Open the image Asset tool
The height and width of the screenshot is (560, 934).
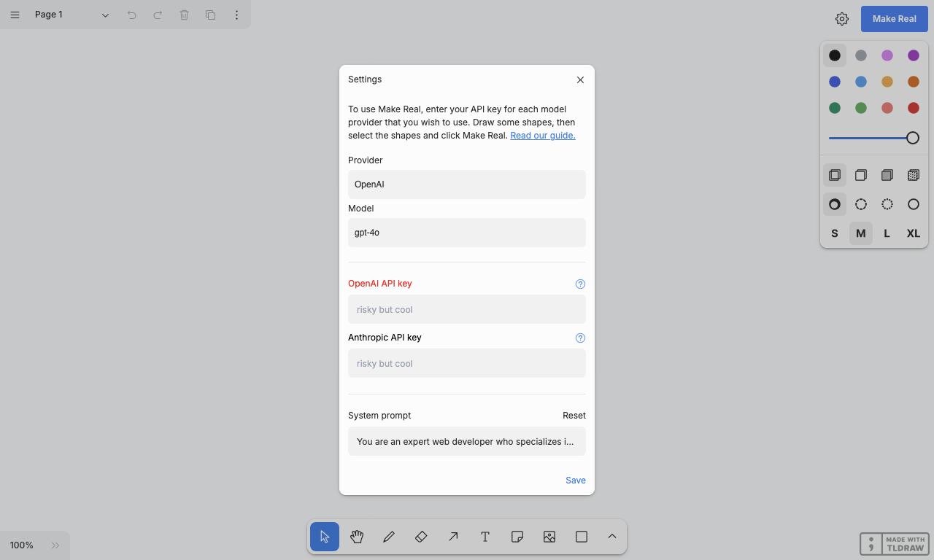(549, 537)
